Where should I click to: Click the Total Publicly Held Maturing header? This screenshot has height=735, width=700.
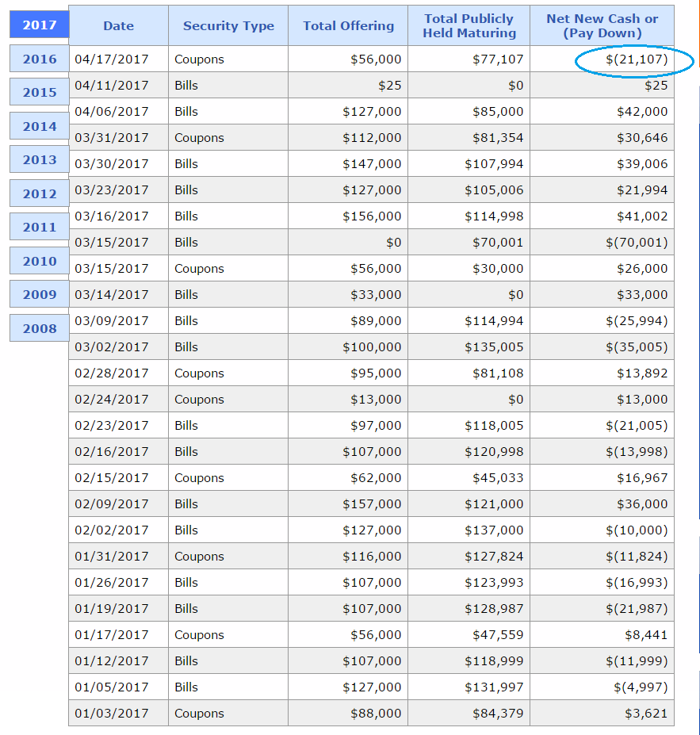(x=469, y=26)
